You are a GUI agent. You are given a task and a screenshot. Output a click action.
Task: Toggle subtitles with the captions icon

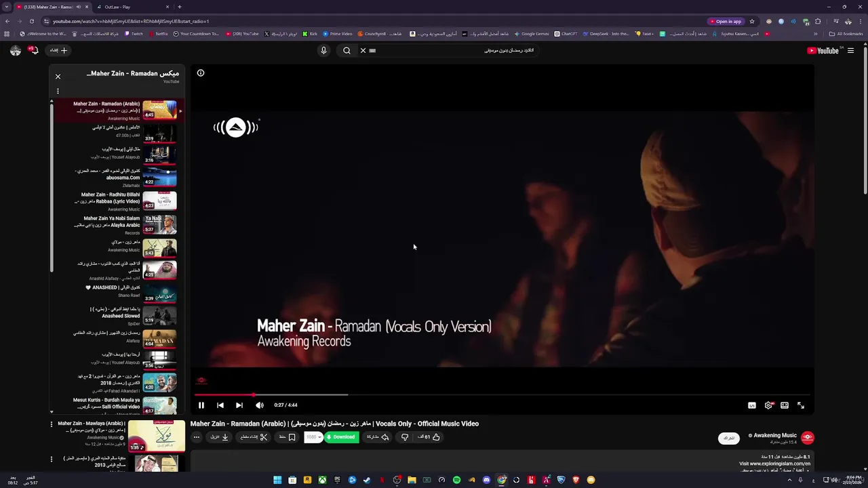click(752, 405)
